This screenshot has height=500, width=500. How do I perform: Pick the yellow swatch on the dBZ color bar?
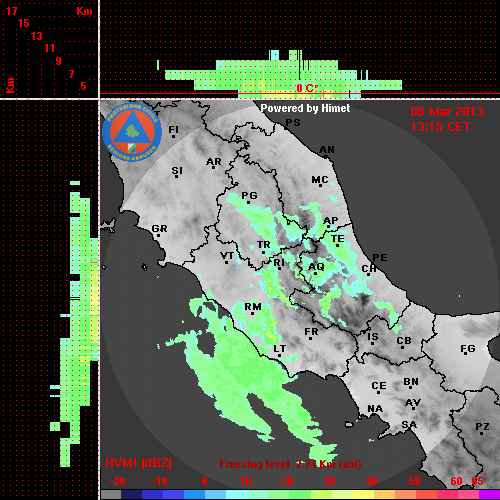pyautogui.click(x=363, y=495)
